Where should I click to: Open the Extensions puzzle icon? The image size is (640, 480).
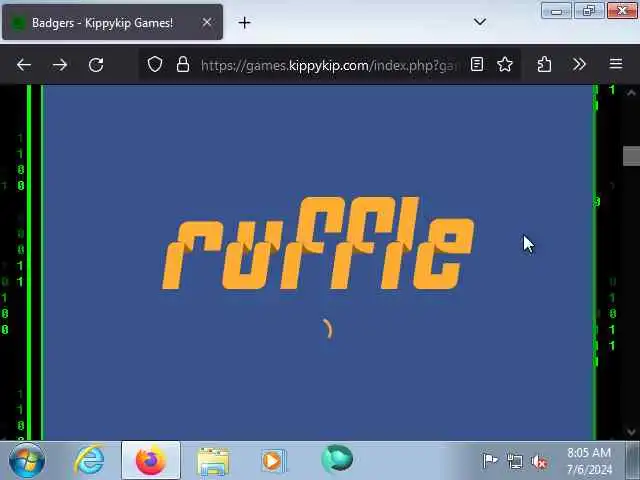pyautogui.click(x=544, y=64)
